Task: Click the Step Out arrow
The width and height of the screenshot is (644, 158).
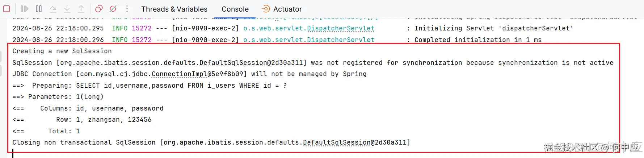Action: (x=81, y=9)
